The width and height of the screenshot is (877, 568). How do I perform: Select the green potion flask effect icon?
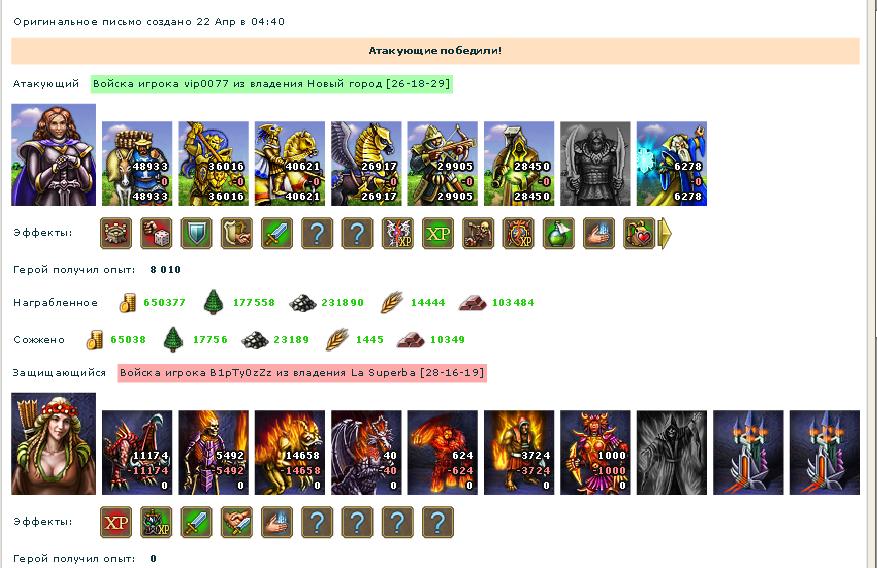pyautogui.click(x=559, y=233)
